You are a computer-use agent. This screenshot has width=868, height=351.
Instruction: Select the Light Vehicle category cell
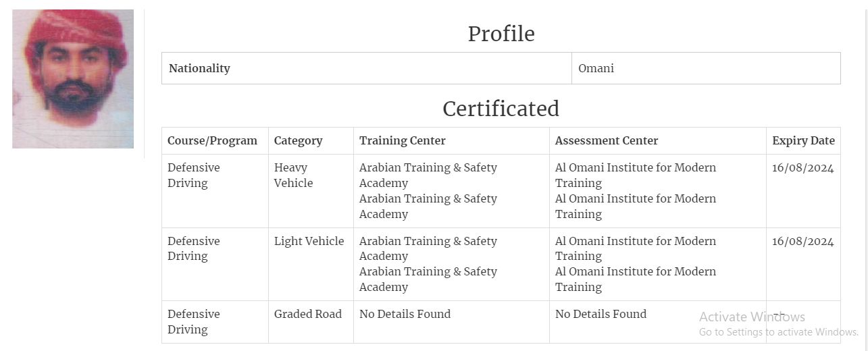[x=309, y=241]
